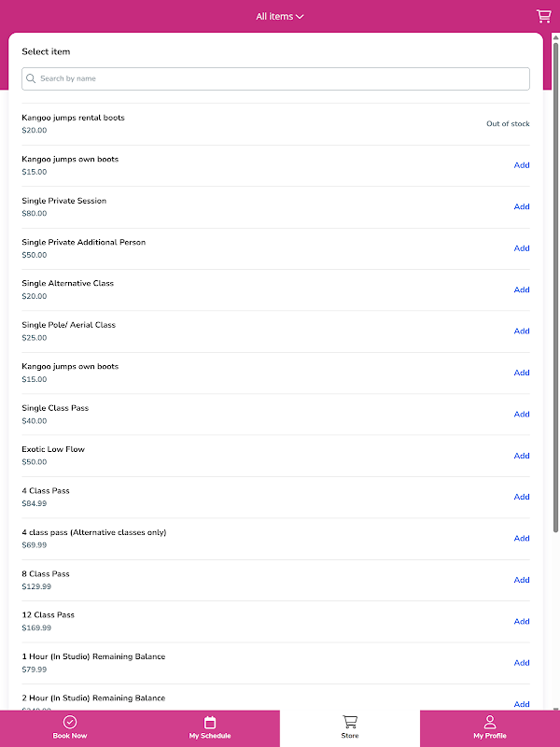
Task: Type in the Search by name field
Action: point(280,78)
